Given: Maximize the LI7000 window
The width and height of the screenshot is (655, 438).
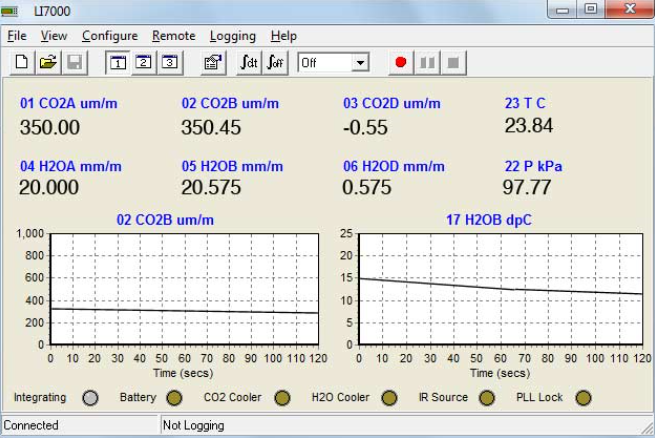Looking at the screenshot, I should click(x=591, y=9).
